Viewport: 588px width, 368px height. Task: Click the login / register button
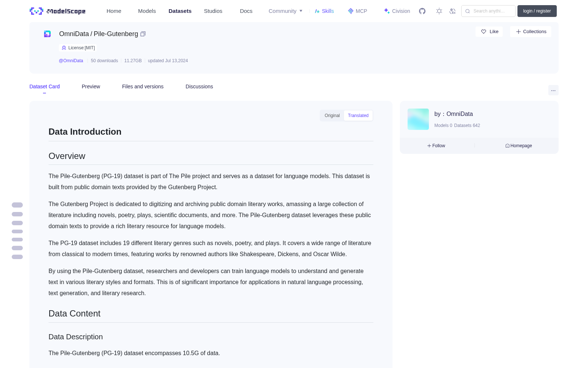[x=537, y=11]
